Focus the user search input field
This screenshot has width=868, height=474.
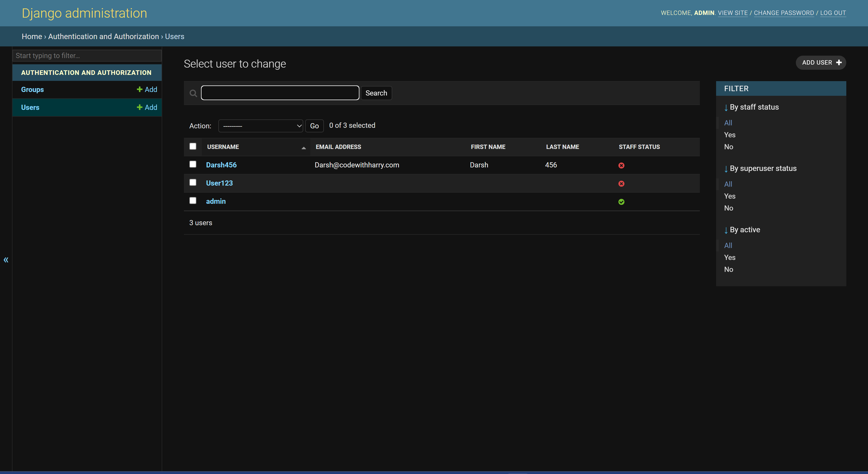click(280, 93)
